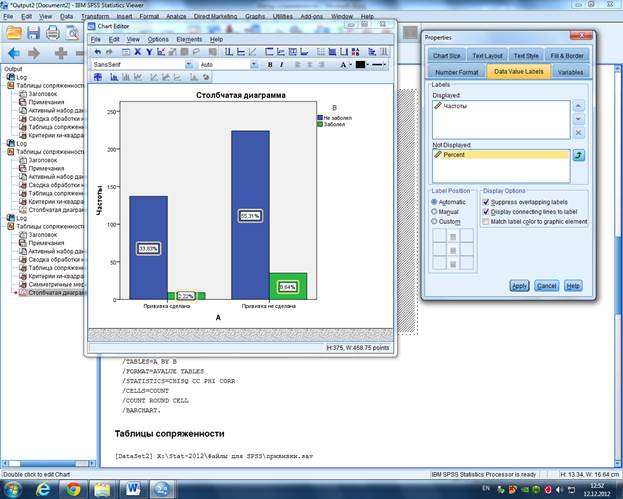Open SansSerif font family dropdown
Image resolution: width=623 pixels, height=499 pixels.
(189, 64)
